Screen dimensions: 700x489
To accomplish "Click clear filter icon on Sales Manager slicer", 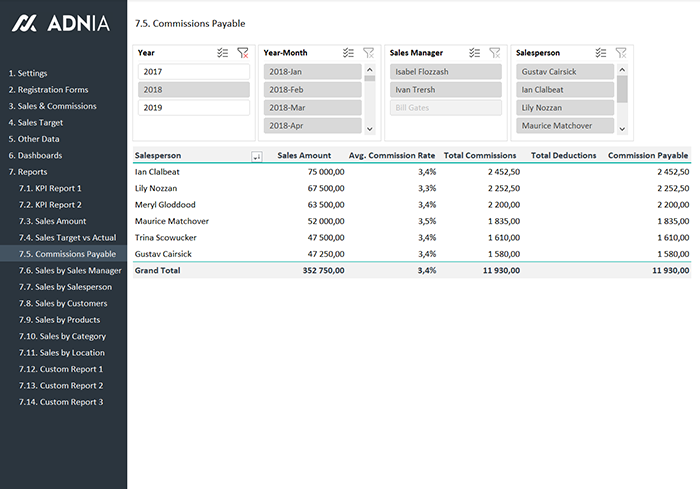I will (x=494, y=53).
